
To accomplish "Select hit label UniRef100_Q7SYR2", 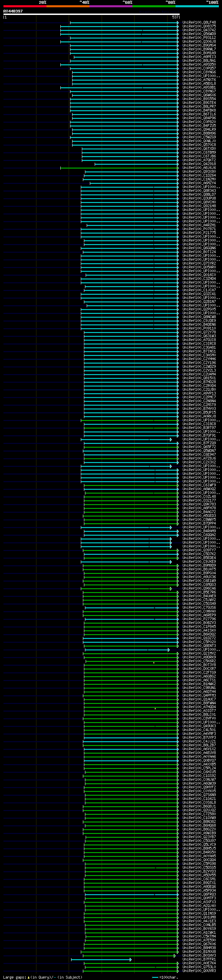I will click(199, 263).
